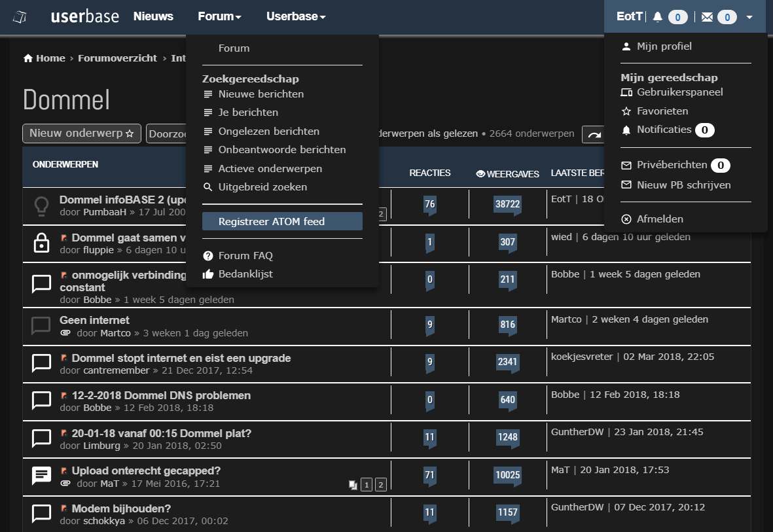The width and height of the screenshot is (773, 532).
Task: Expand the Userbase dropdown menu
Action: pos(296,16)
